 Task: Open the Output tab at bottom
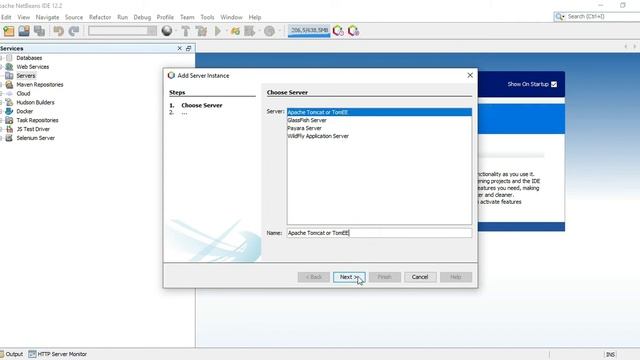11,354
